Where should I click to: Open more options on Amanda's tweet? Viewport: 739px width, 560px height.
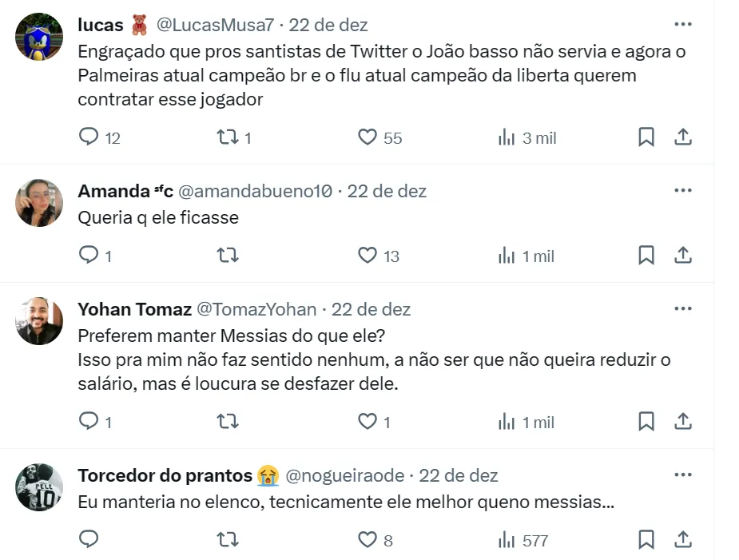coord(683,190)
